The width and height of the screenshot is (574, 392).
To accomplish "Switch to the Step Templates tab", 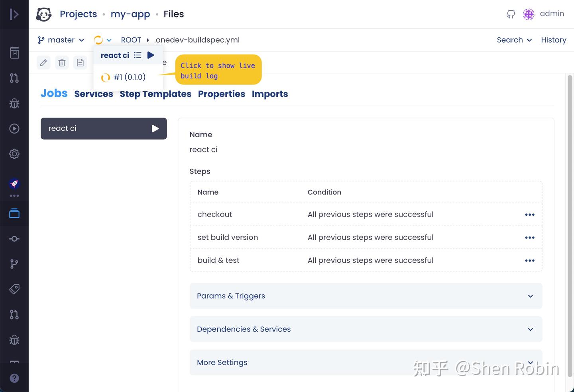I will (155, 94).
